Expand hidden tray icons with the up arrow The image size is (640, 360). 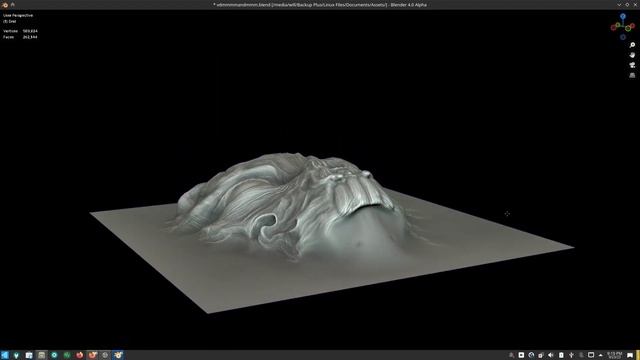(600, 355)
